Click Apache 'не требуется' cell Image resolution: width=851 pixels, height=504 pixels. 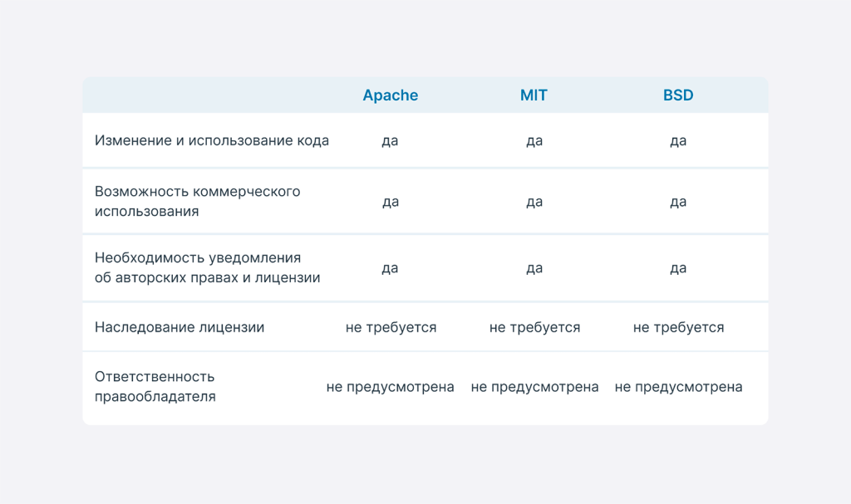click(x=391, y=327)
